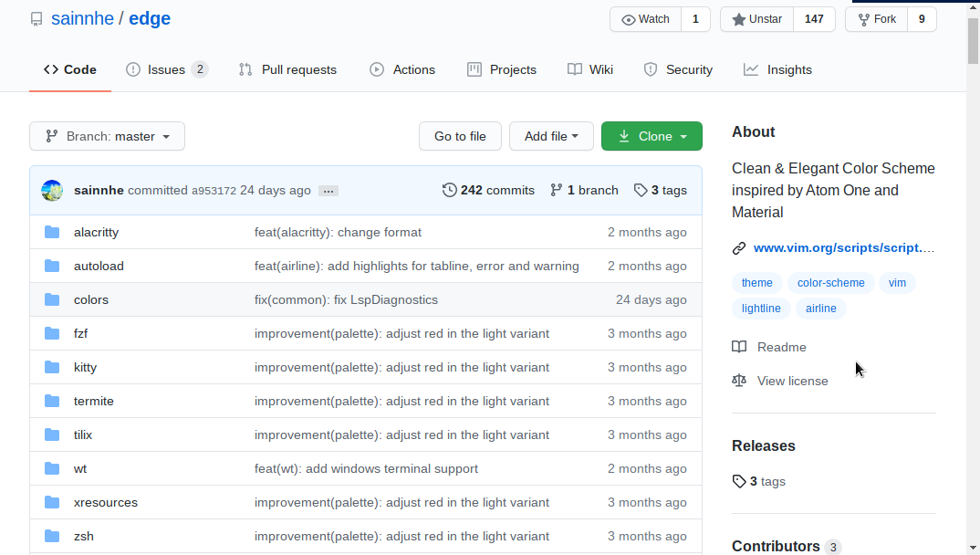Open the Pull requests tab
980x555 pixels.
(287, 70)
